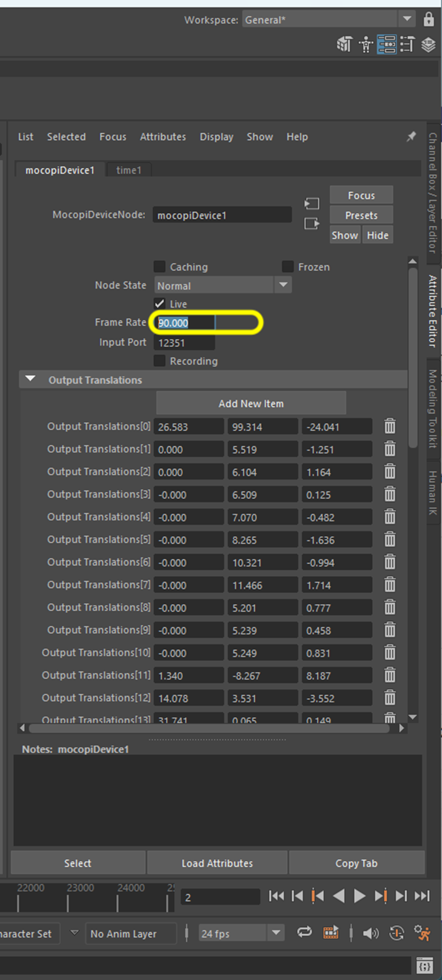The width and height of the screenshot is (442, 980).
Task: Click the Add New Item button
Action: point(251,403)
